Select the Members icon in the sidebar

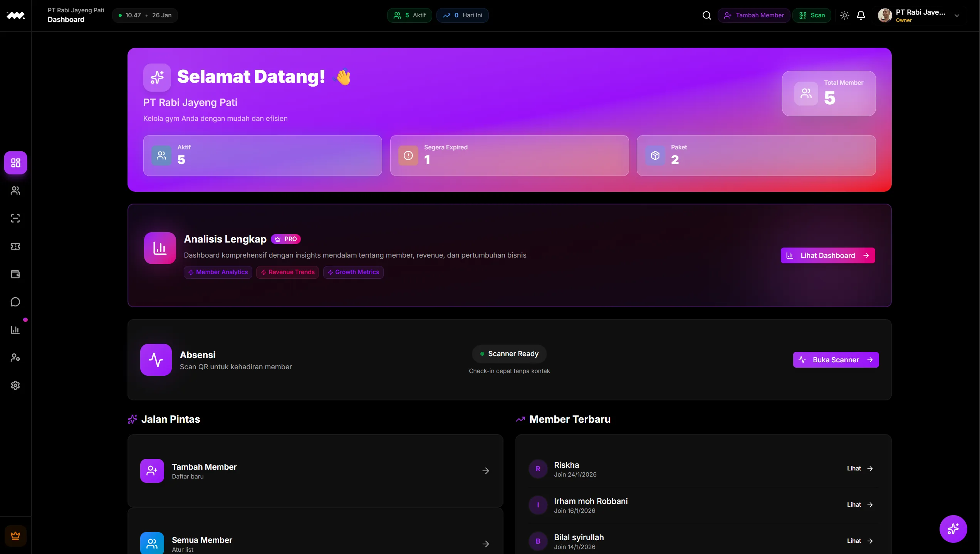click(15, 190)
